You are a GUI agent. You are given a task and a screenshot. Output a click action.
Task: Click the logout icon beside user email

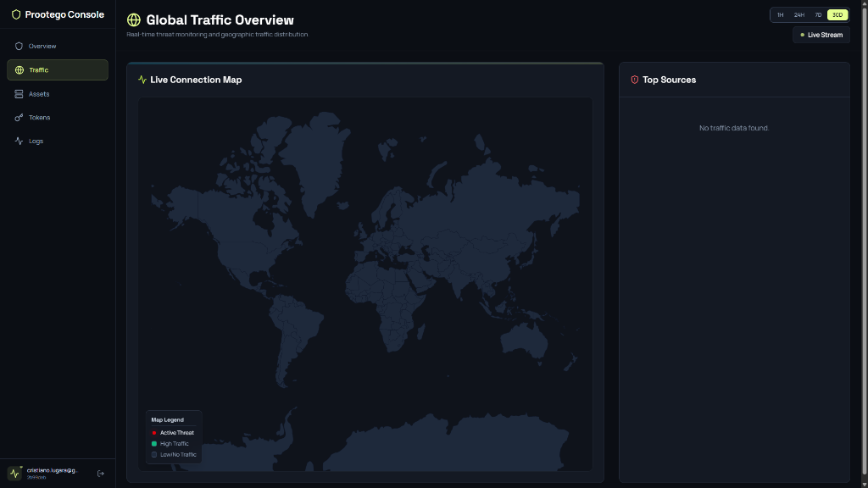(101, 473)
